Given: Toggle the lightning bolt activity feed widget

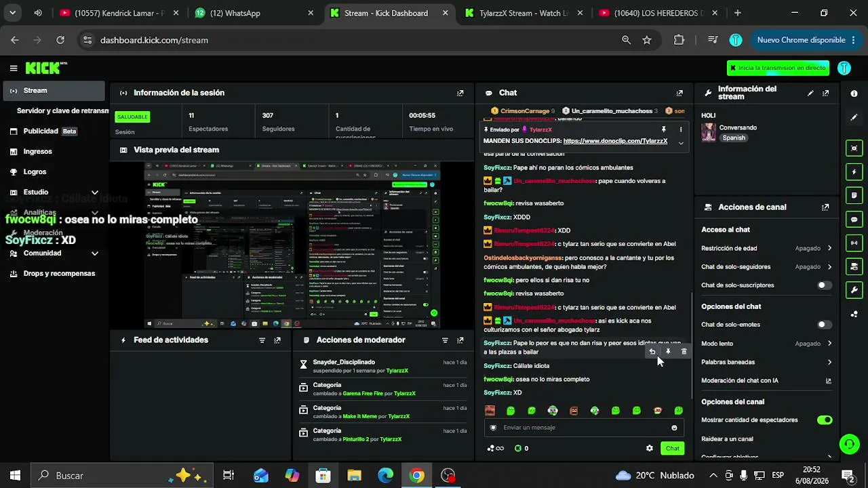Looking at the screenshot, I should pyautogui.click(x=854, y=172).
